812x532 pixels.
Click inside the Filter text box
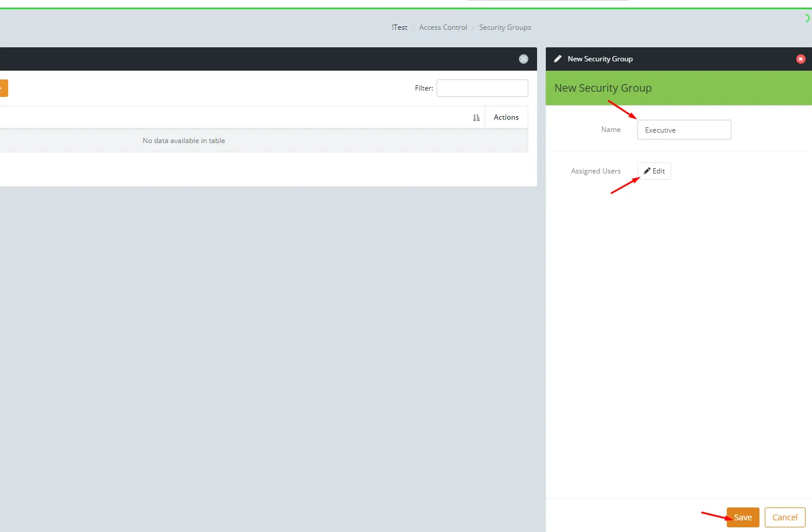[x=482, y=88]
